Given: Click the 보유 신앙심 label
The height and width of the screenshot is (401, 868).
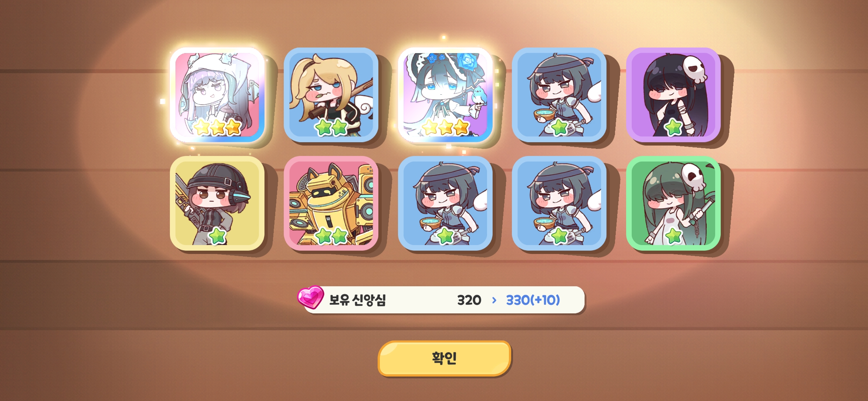Looking at the screenshot, I should pos(358,300).
